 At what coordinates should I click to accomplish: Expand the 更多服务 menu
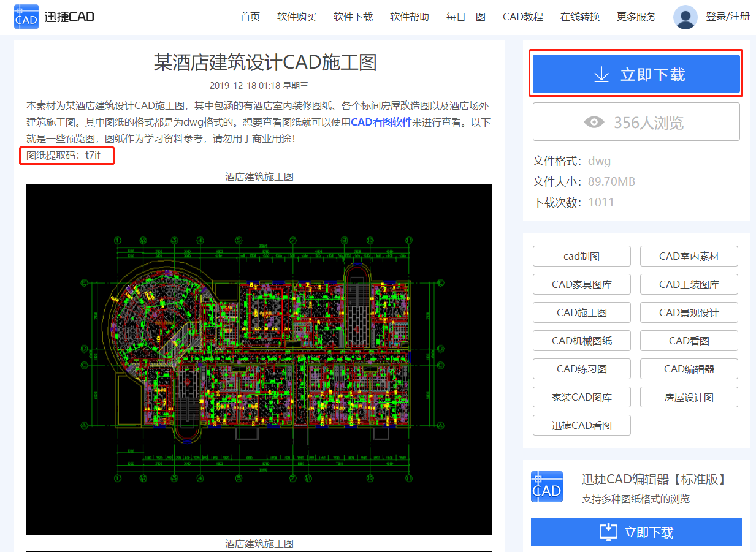tap(636, 17)
